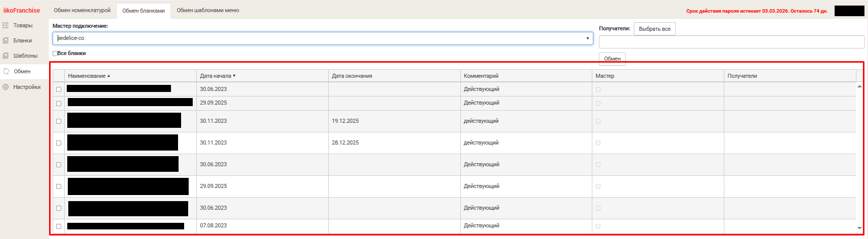This screenshot has width=868, height=239.
Task: Open the Бланки section
Action: click(x=24, y=40)
